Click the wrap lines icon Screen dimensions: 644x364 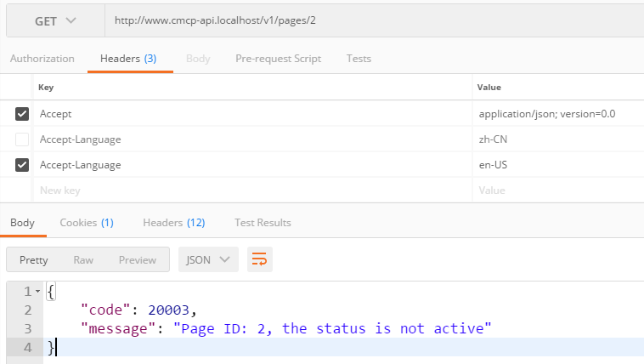click(260, 259)
